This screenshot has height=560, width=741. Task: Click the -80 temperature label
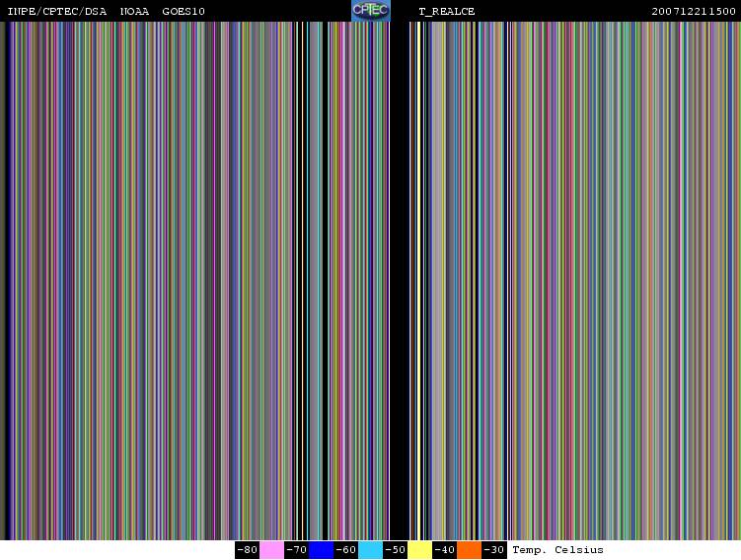click(247, 550)
